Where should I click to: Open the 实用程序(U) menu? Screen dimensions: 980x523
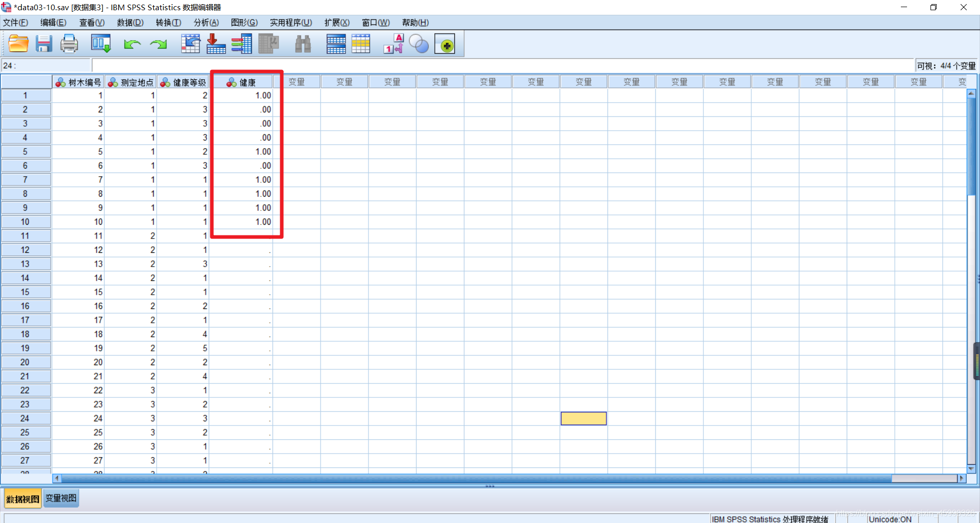click(291, 22)
